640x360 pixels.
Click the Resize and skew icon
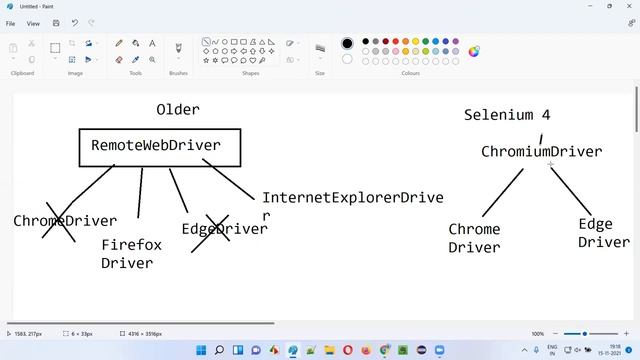point(72,60)
